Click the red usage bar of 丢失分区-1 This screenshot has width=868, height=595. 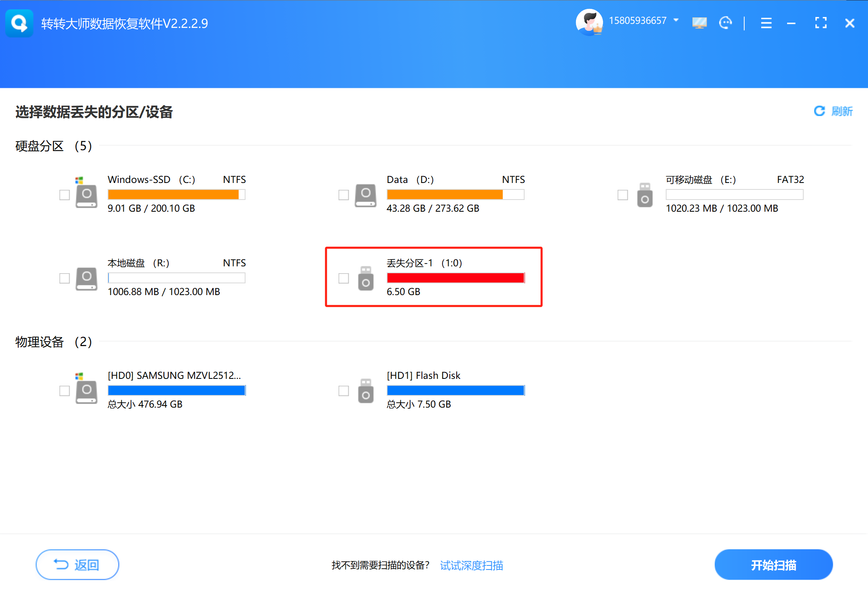click(x=455, y=278)
